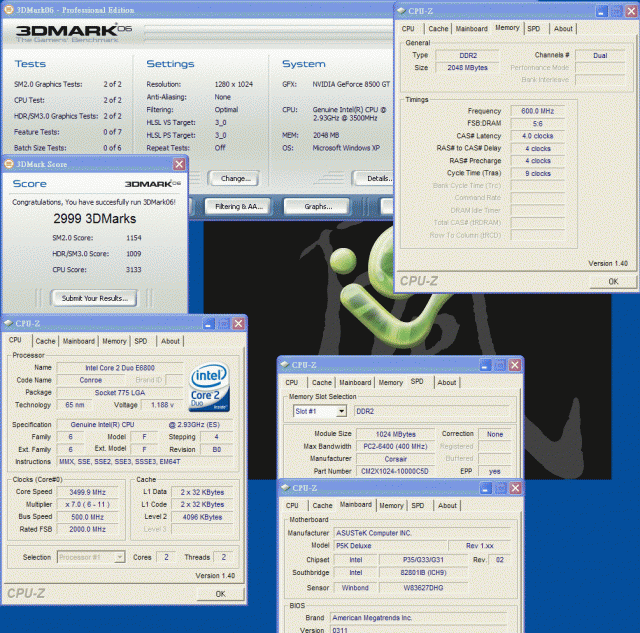
Task: Minimize the CPU-Z processor window
Action: click(209, 324)
